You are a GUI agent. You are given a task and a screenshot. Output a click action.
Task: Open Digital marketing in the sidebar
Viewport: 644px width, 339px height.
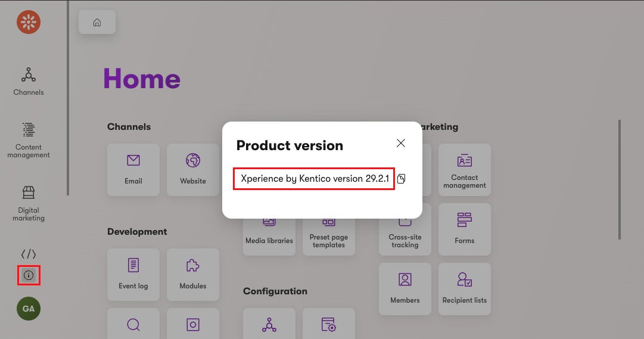coord(29,204)
